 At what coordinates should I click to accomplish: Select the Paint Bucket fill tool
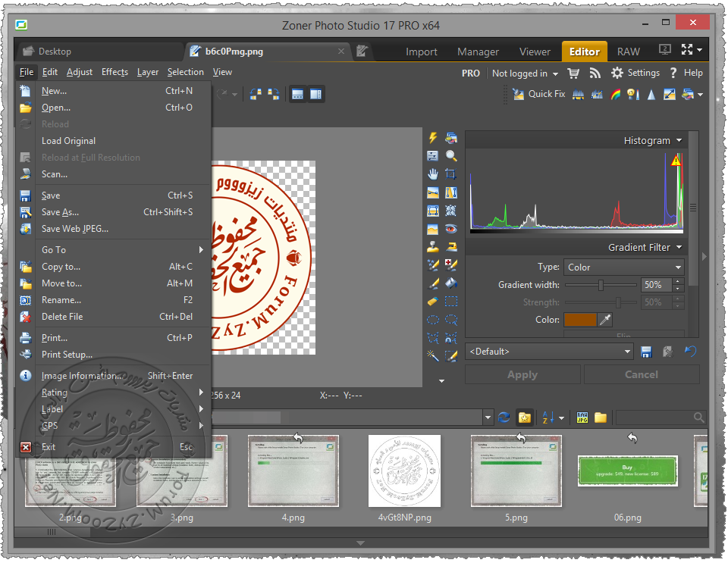coord(450,283)
